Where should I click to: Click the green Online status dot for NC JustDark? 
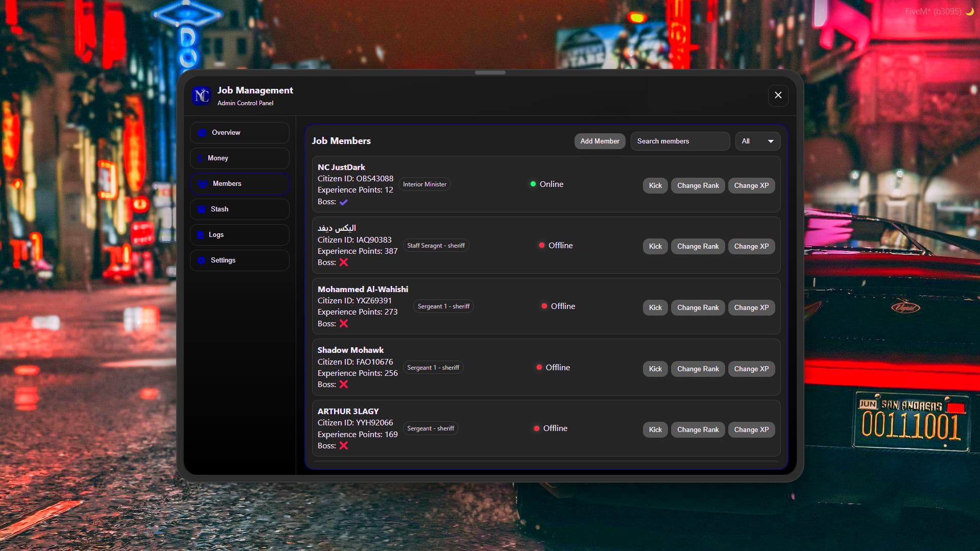click(533, 183)
